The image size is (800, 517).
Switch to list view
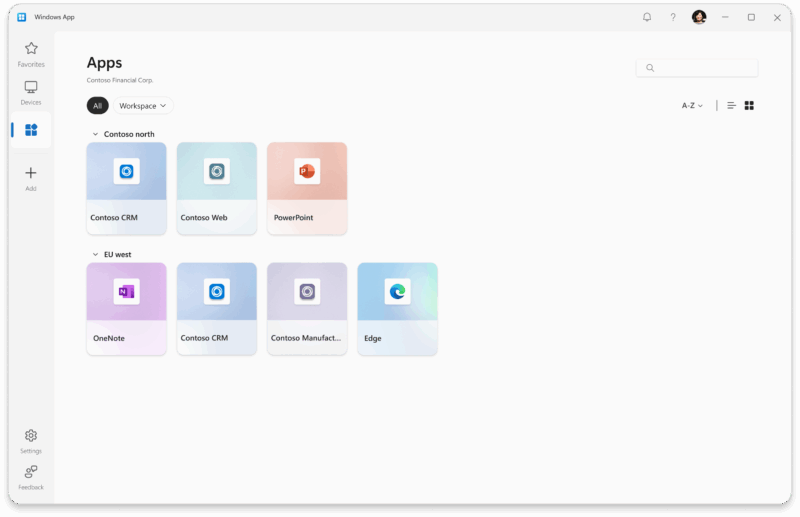coord(731,105)
